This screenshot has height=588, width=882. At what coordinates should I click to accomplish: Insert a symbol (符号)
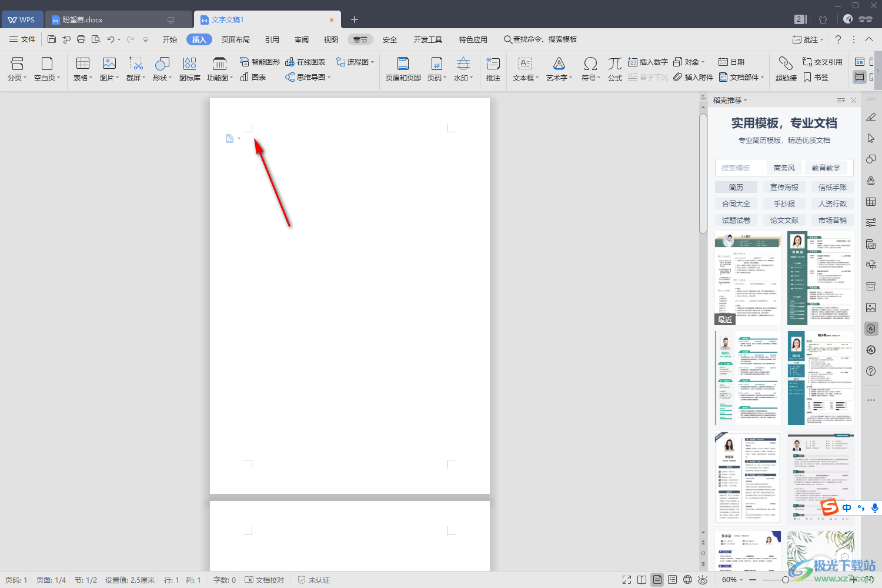[590, 69]
